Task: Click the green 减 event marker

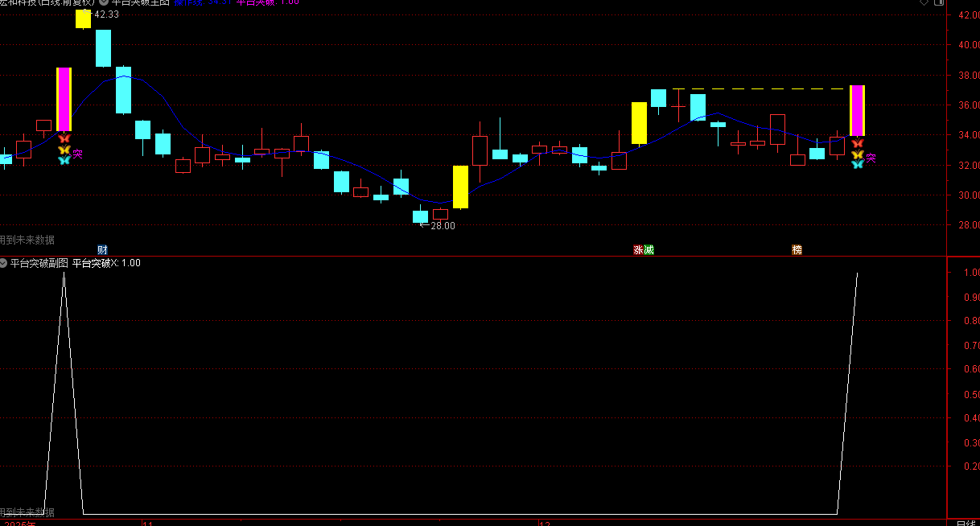Action: tap(649, 250)
